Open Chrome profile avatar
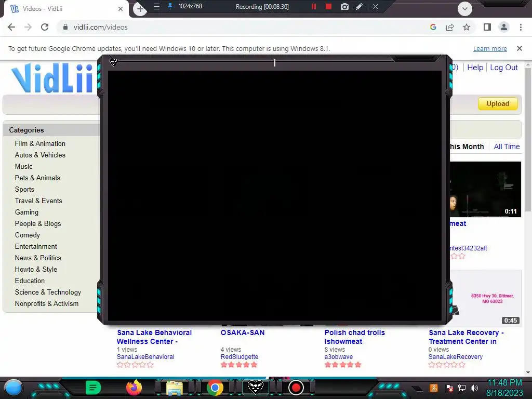The image size is (532, 399). pos(504,27)
